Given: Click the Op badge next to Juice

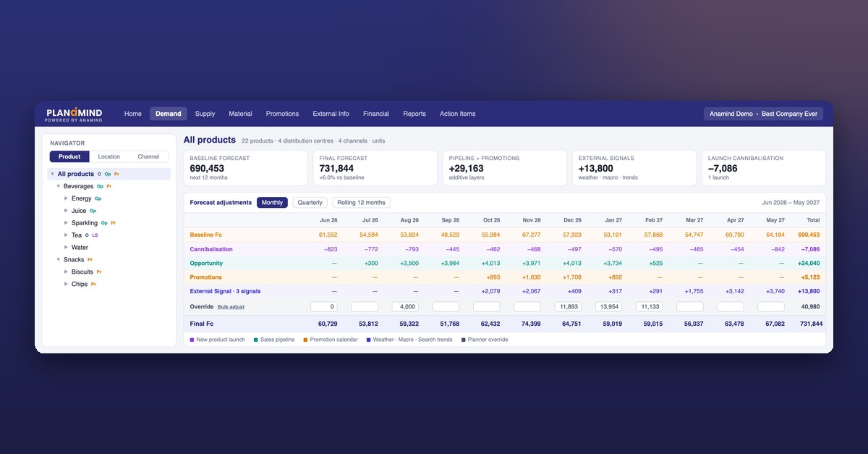Looking at the screenshot, I should (x=93, y=211).
